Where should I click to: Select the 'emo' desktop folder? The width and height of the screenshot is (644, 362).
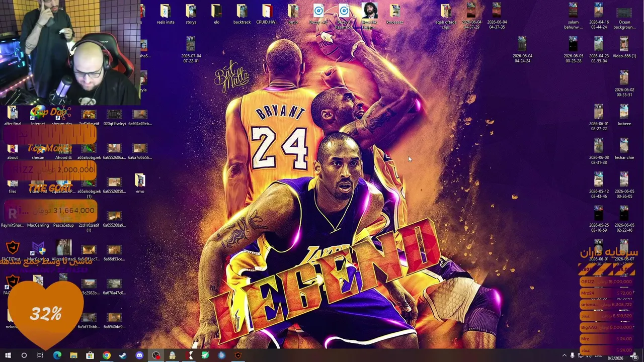pos(140,184)
